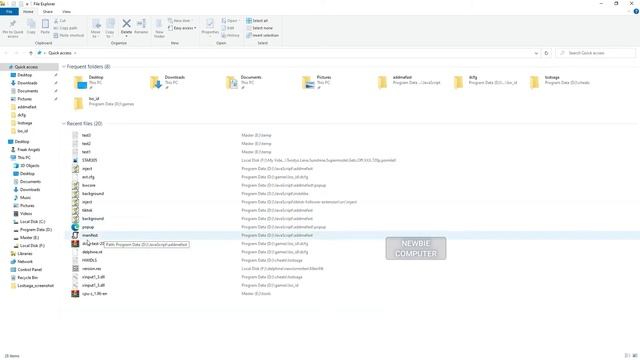Open the Documents frequent folder icon

pyautogui.click(x=232, y=82)
